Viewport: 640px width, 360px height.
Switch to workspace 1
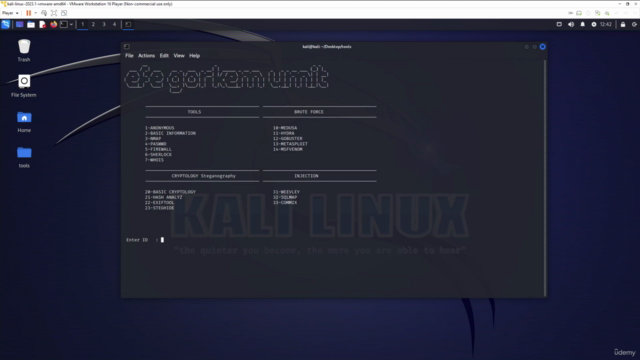pos(82,24)
